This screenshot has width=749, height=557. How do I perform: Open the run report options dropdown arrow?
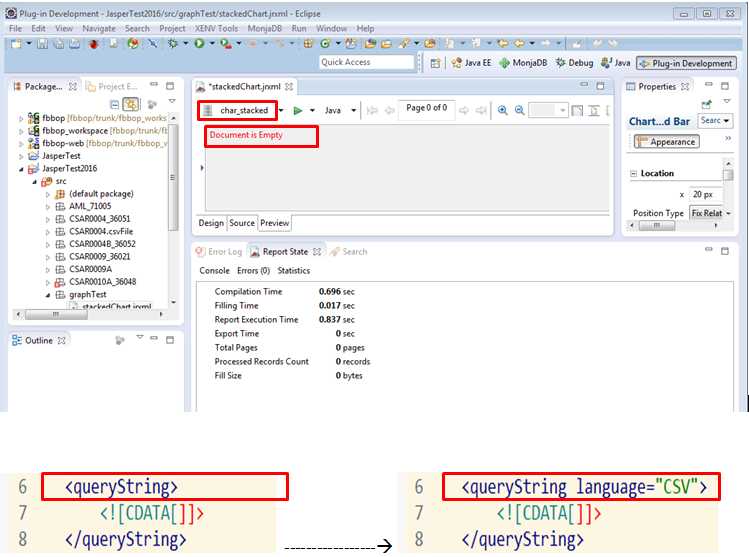(312, 111)
